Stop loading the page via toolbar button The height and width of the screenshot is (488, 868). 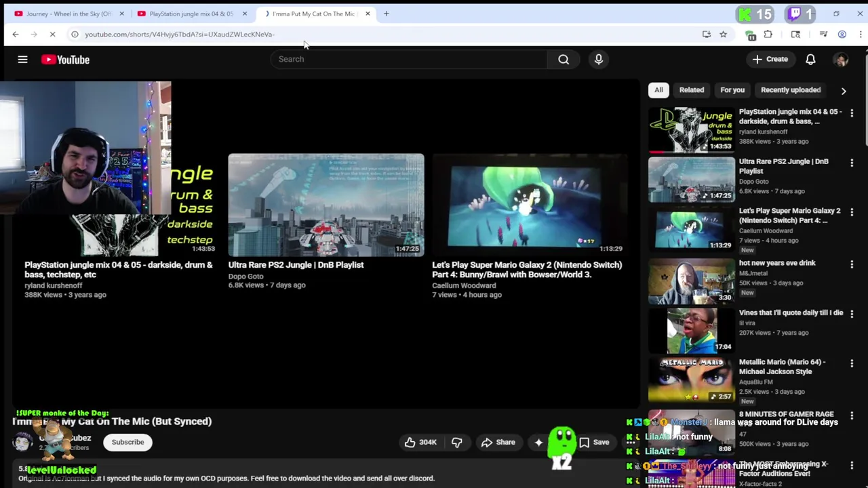point(53,34)
